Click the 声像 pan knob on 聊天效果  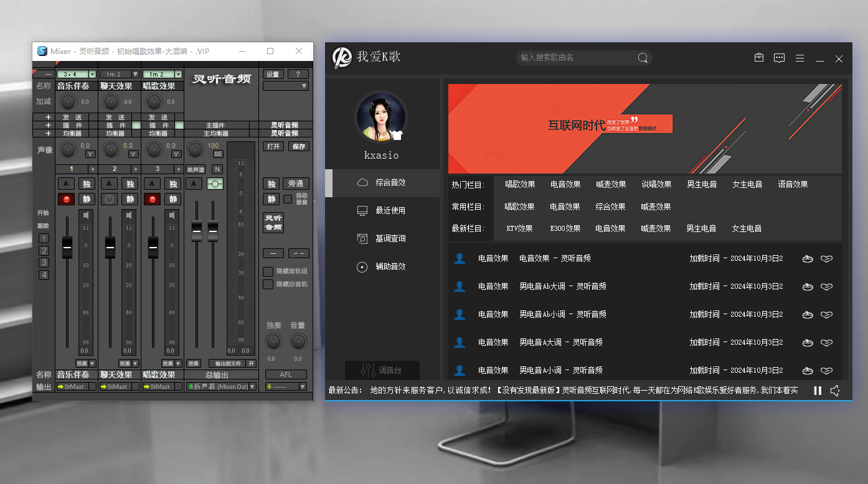pos(110,149)
